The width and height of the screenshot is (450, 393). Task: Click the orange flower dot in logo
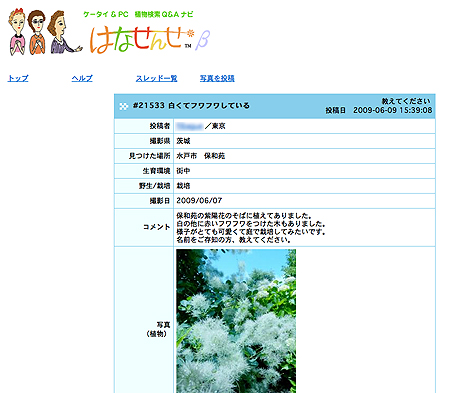(x=190, y=33)
